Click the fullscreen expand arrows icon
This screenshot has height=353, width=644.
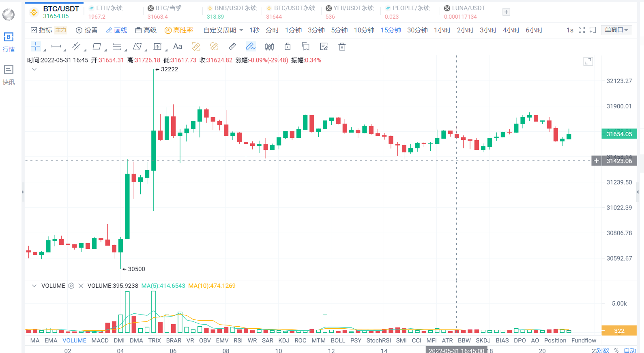[582, 30]
